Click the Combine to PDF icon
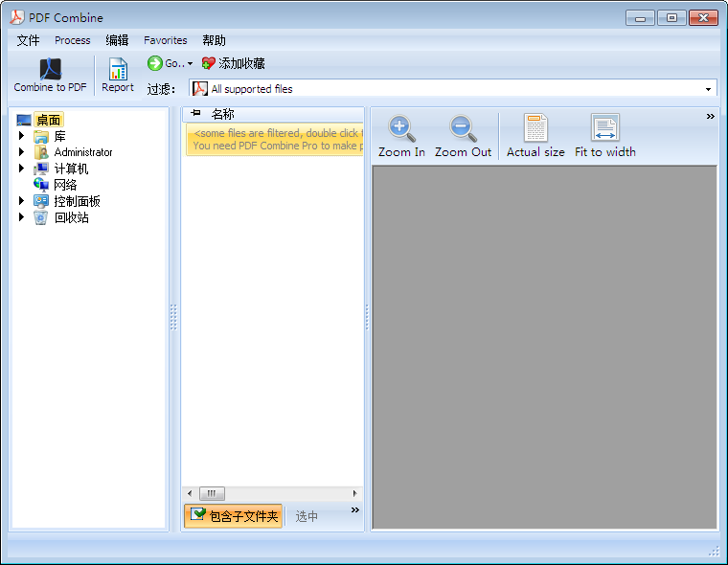 [x=50, y=69]
